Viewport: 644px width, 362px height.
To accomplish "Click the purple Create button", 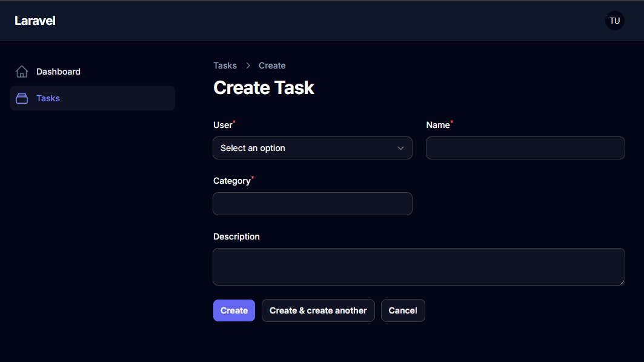I will pos(234,310).
